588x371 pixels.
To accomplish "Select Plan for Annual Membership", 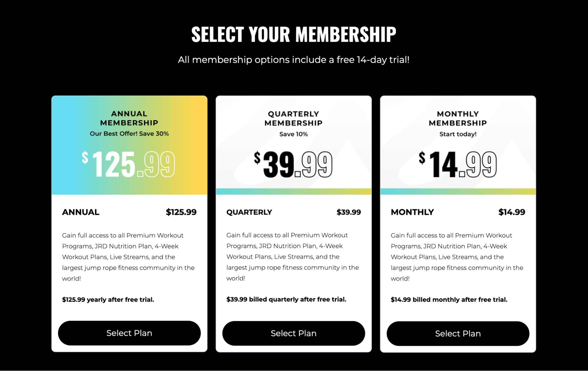I will 129,333.
